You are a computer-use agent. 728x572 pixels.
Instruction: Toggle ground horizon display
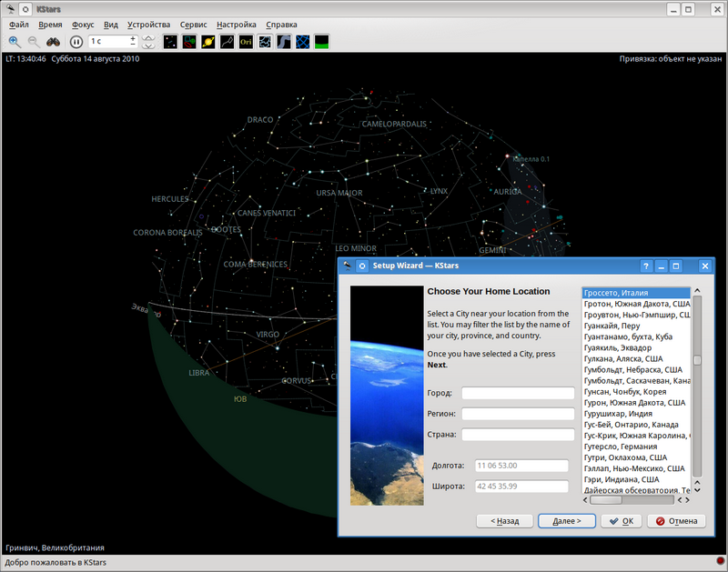tap(322, 42)
